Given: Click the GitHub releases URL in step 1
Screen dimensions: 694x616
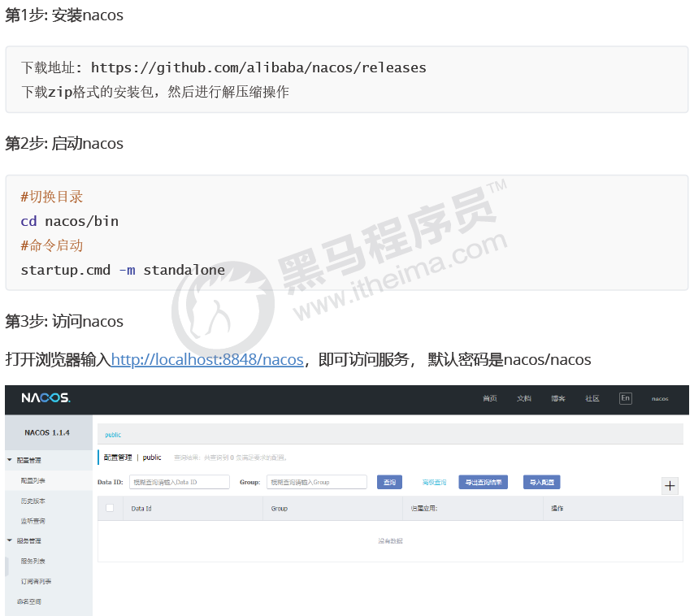Looking at the screenshot, I should coord(258,67).
